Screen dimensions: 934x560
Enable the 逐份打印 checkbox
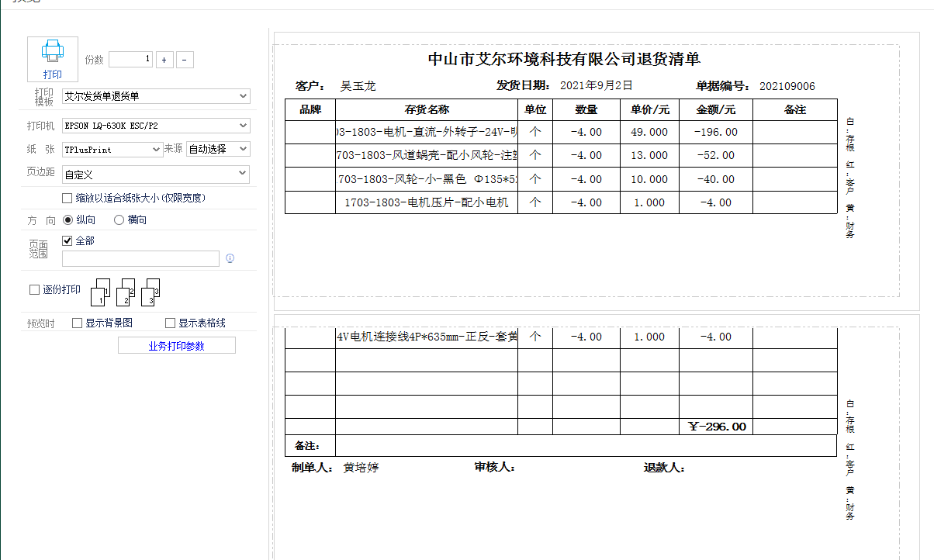(x=34, y=289)
